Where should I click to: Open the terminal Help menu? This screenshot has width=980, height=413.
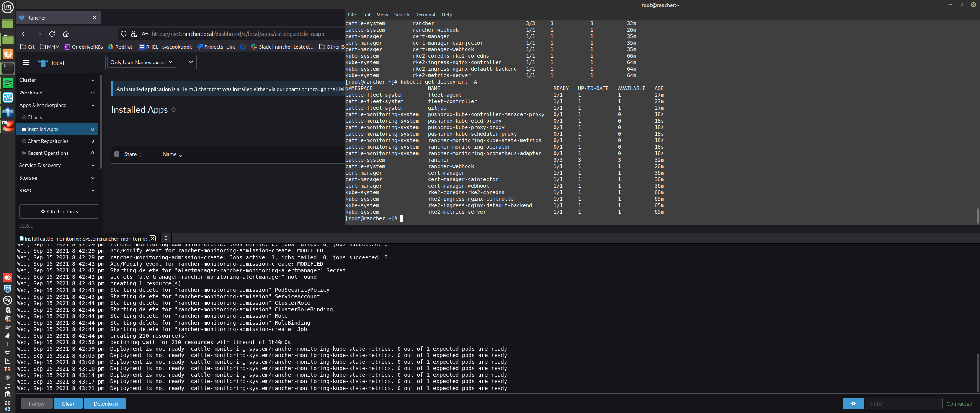click(x=447, y=15)
